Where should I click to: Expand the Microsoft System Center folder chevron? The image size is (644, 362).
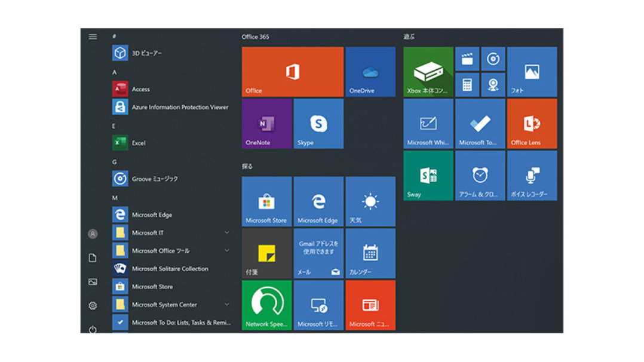pyautogui.click(x=227, y=305)
